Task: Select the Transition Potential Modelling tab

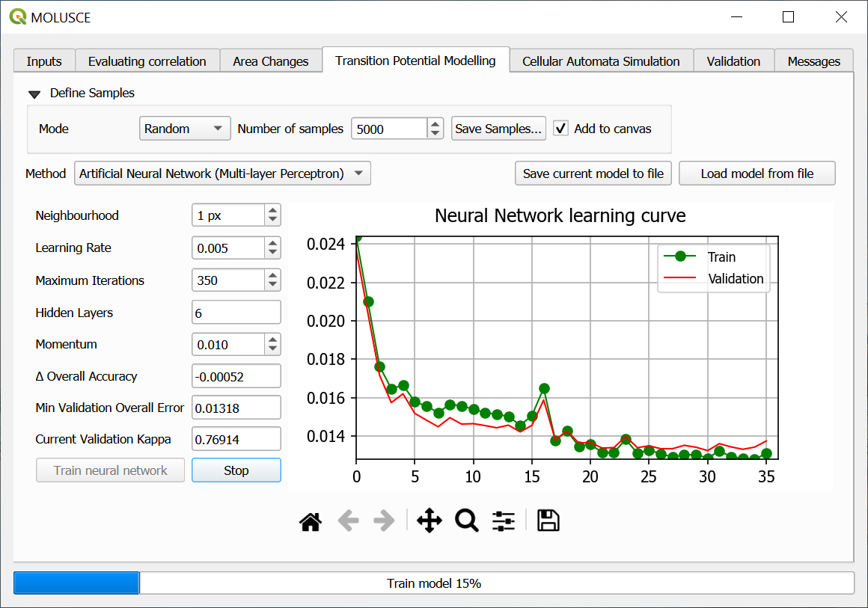Action: click(416, 61)
